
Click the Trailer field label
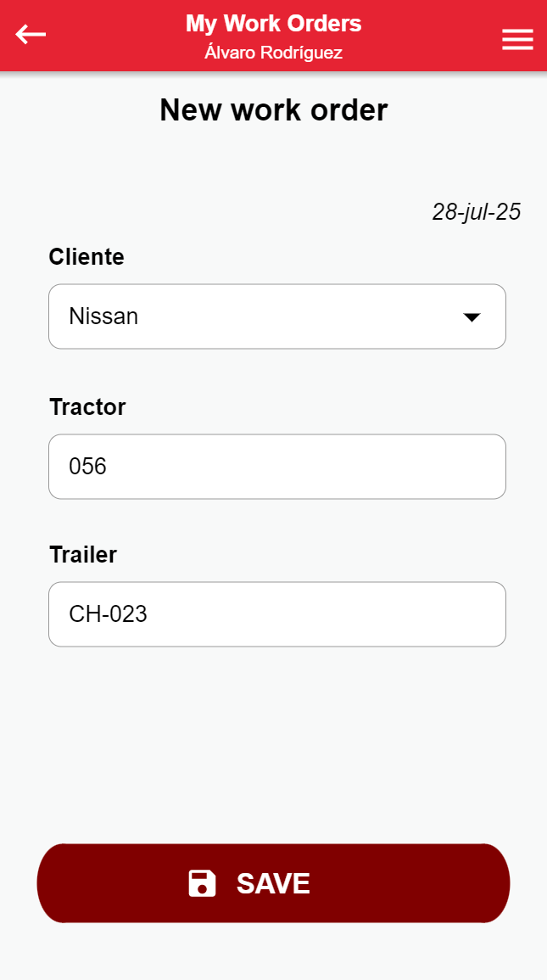click(83, 555)
